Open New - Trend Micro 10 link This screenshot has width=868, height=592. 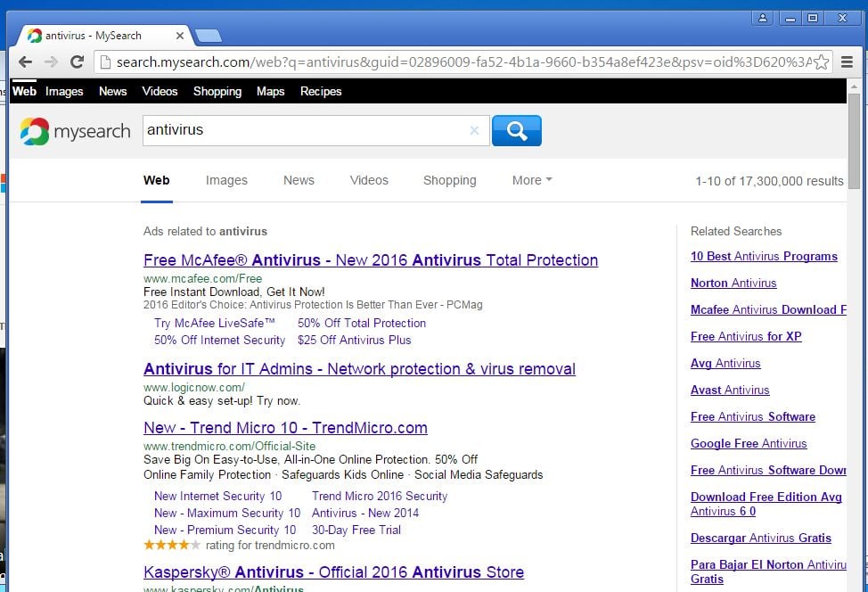coord(285,428)
